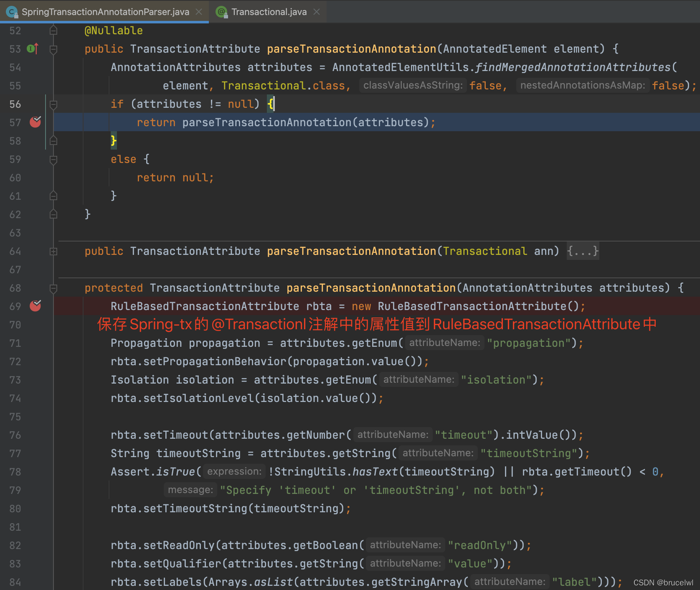This screenshot has width=700, height=590.
Task: Collapse the method fold at line 53
Action: pos(53,49)
